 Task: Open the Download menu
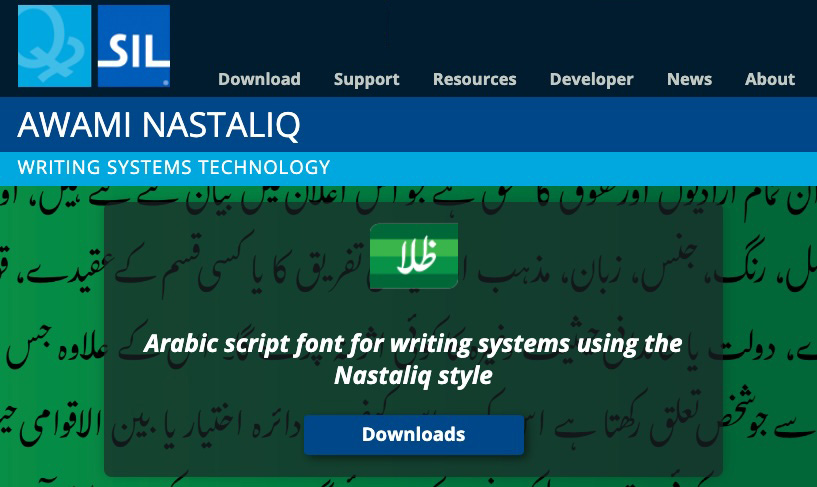(259, 79)
